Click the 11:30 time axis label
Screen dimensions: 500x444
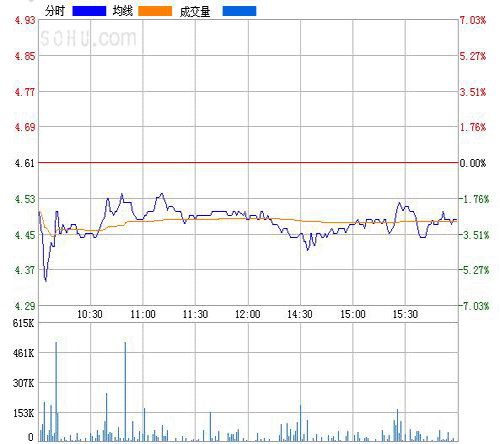pyautogui.click(x=195, y=314)
